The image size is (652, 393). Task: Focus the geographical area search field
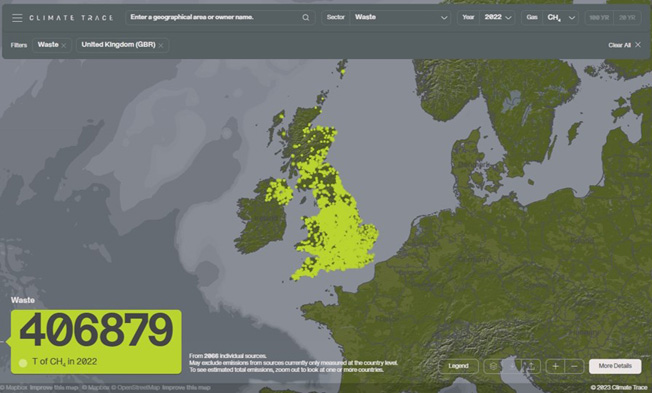(x=215, y=17)
